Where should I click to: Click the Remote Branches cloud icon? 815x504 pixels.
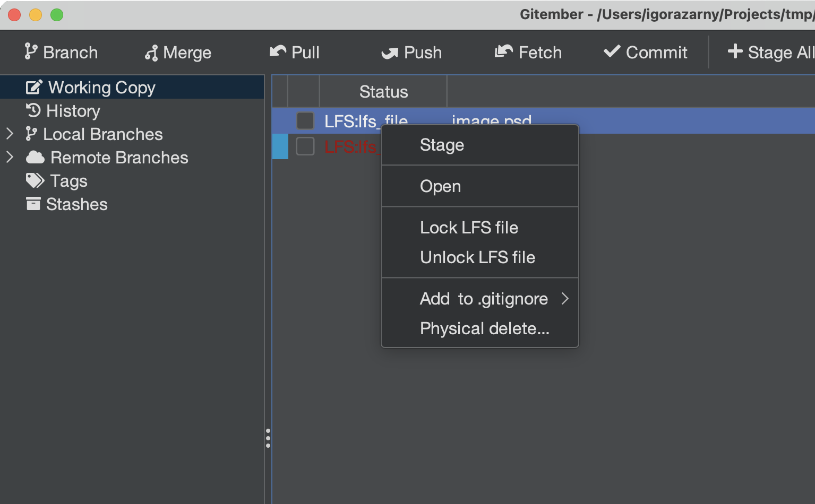click(35, 157)
